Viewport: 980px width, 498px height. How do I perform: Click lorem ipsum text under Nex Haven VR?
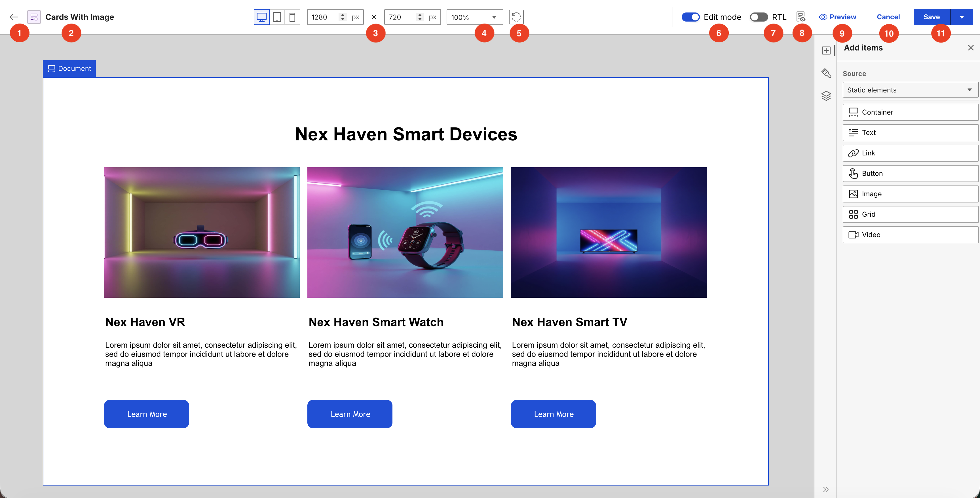coord(201,354)
